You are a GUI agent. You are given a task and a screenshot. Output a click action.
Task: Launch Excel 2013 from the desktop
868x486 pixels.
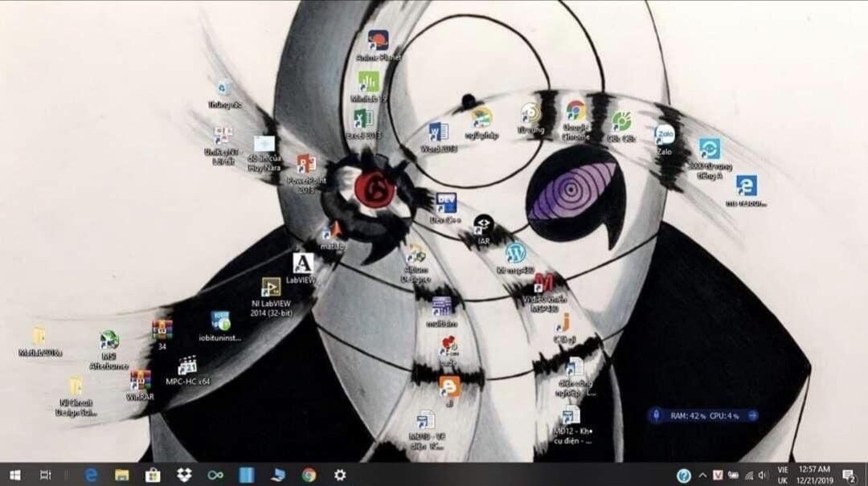(364, 120)
